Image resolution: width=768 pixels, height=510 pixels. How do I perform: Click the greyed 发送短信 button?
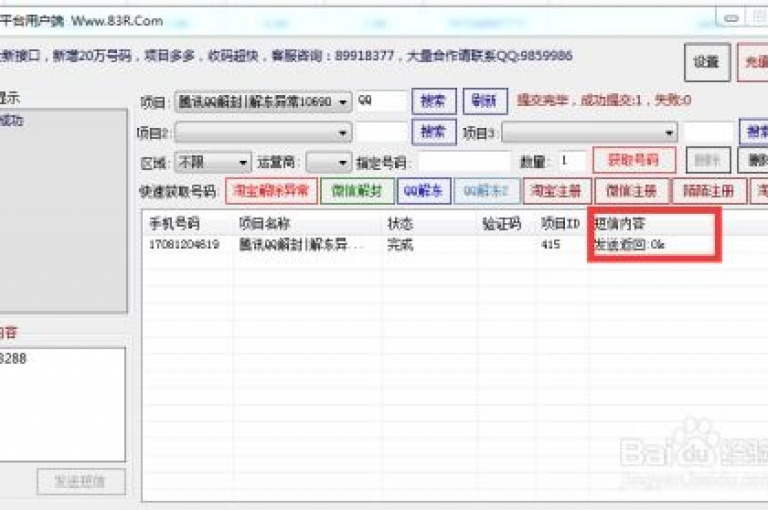pyautogui.click(x=81, y=482)
